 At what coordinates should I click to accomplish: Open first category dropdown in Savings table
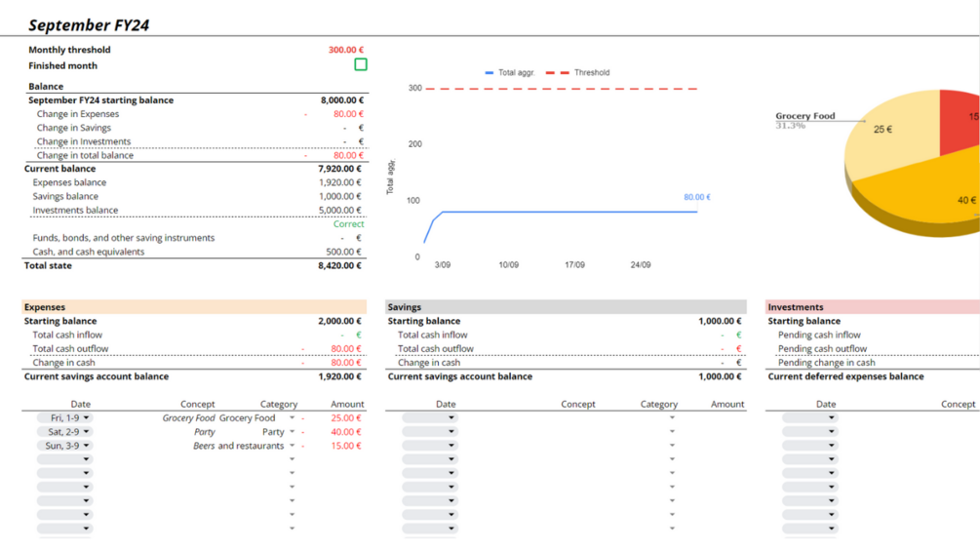pos(672,418)
